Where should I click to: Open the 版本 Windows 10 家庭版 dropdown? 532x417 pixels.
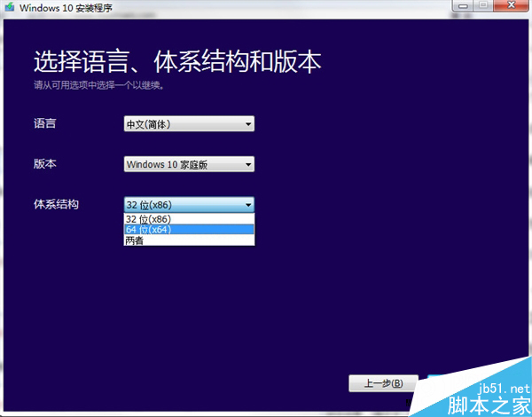coord(189,164)
